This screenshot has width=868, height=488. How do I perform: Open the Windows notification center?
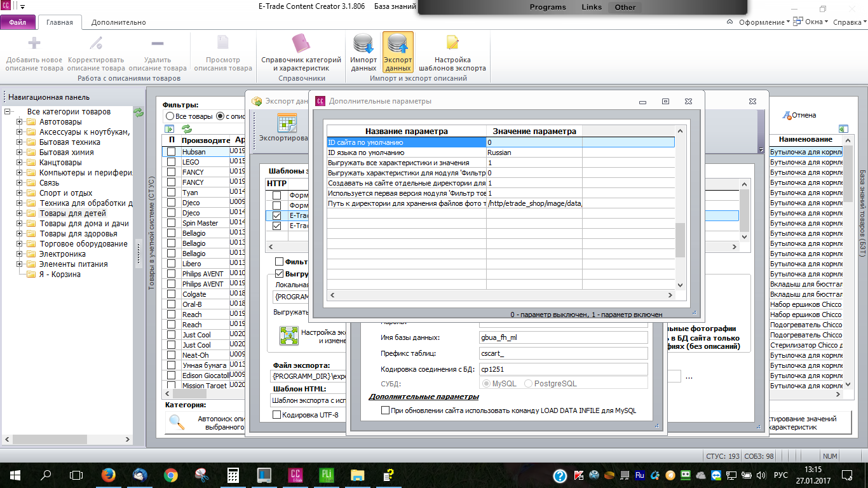847,475
